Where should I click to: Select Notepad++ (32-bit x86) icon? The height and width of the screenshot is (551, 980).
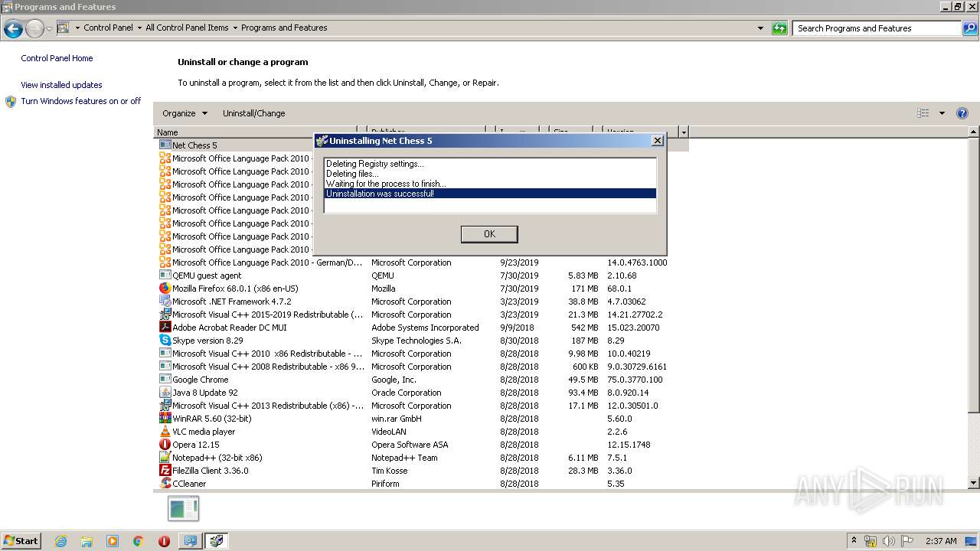(165, 458)
